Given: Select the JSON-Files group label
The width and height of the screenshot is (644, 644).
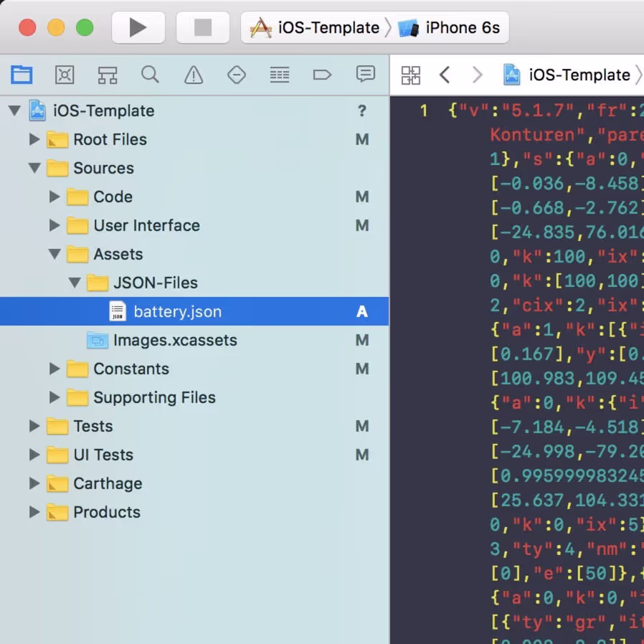Looking at the screenshot, I should pyautogui.click(x=156, y=283).
